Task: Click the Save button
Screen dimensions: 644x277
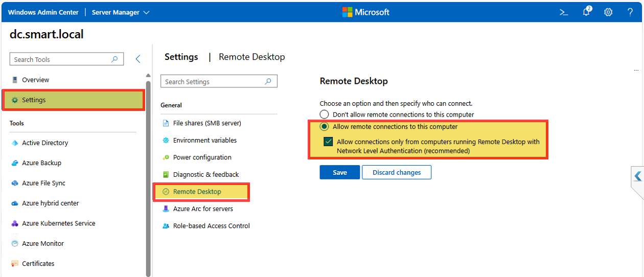Action: point(340,172)
